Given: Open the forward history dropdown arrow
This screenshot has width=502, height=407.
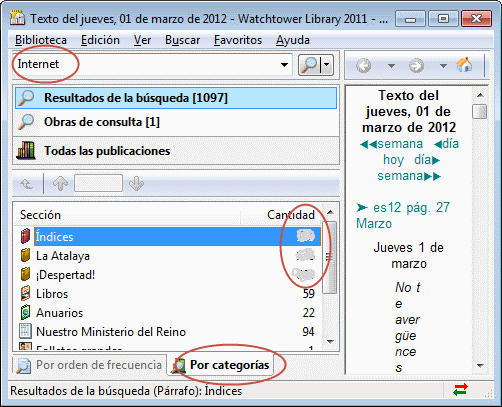Looking at the screenshot, I should 443,66.
